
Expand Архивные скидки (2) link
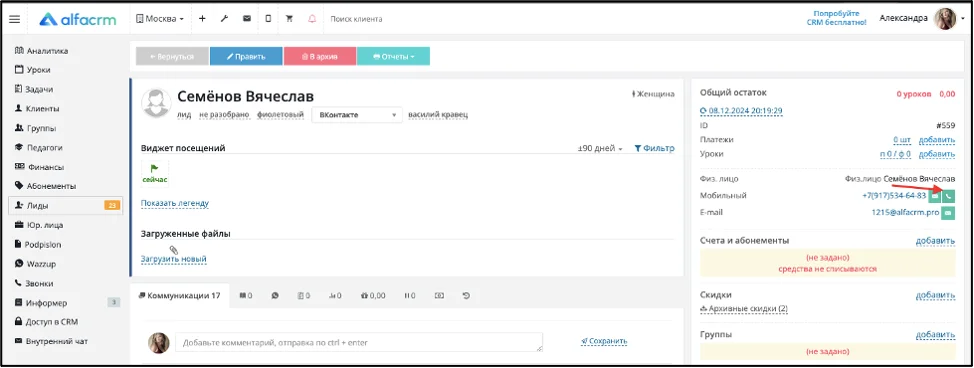click(x=744, y=309)
